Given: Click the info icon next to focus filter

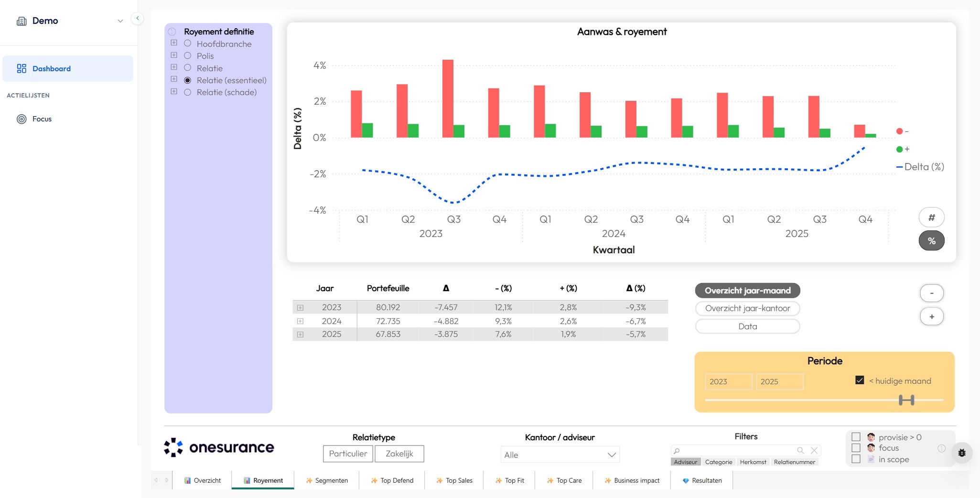Looking at the screenshot, I should tap(942, 448).
